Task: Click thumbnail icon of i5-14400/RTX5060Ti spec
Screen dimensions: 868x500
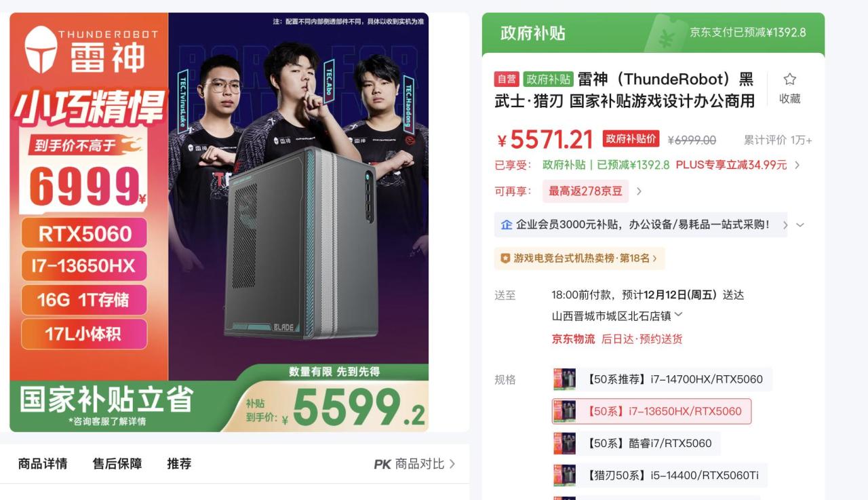Action: (x=564, y=476)
